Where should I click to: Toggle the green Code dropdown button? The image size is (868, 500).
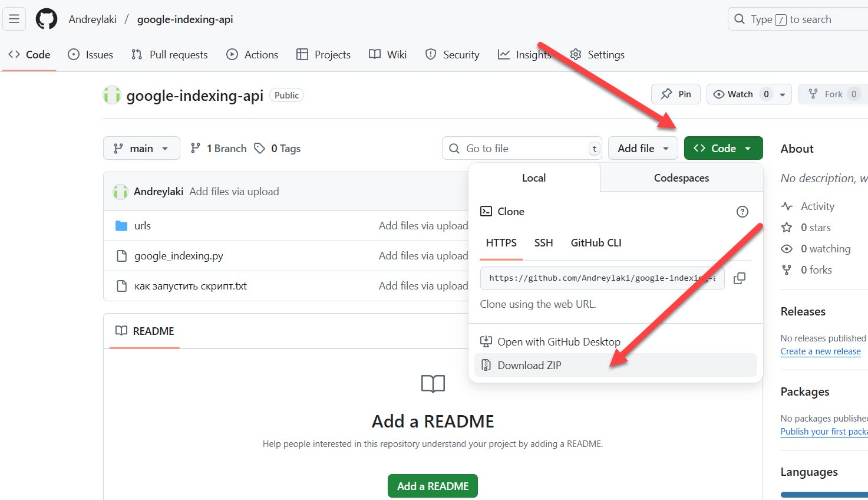pos(723,149)
